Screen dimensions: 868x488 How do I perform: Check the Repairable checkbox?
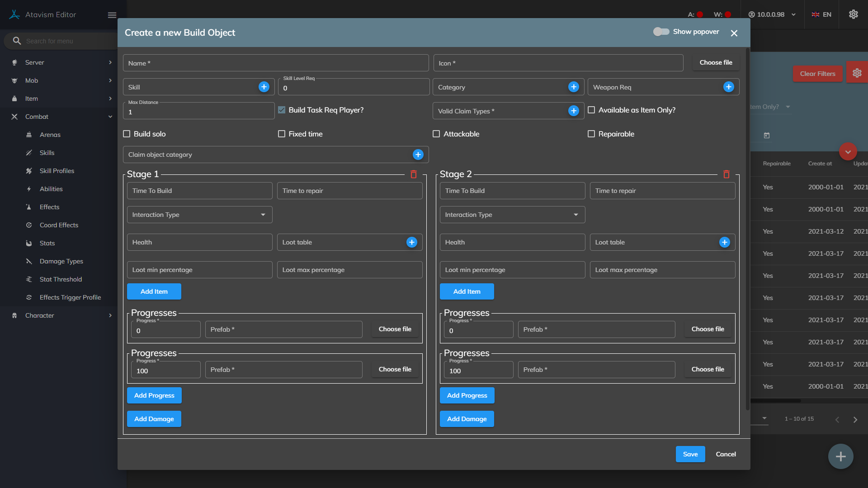[x=591, y=134]
